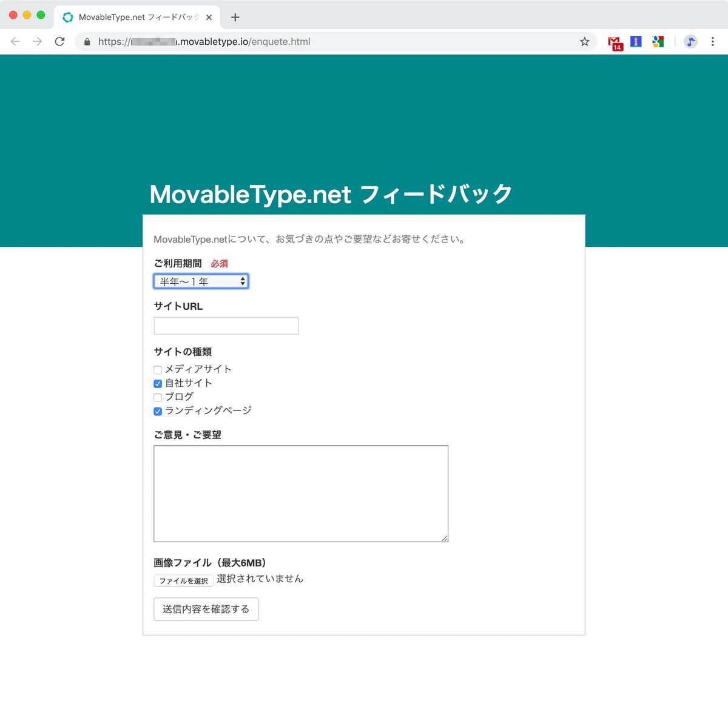Click the サイトURL text field
The height and width of the screenshot is (704, 728).
tap(226, 326)
